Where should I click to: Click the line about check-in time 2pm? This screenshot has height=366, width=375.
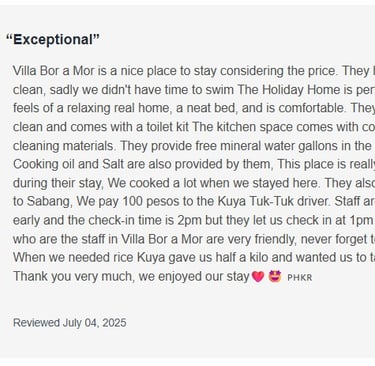(x=194, y=220)
